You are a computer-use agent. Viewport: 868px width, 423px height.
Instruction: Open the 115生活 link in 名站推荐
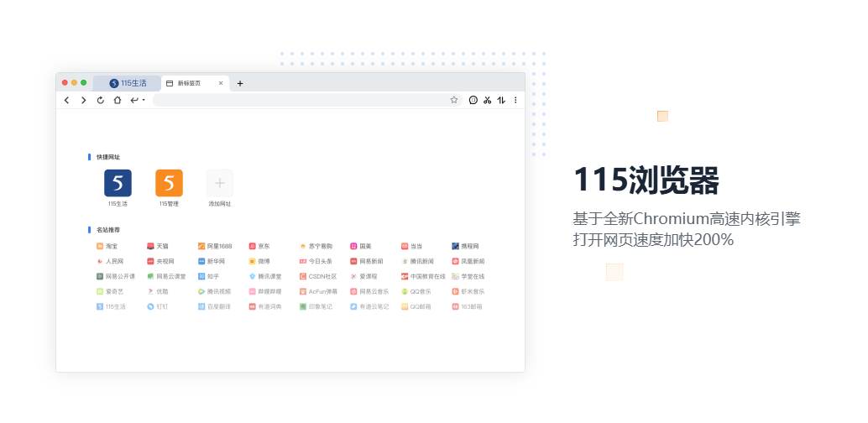click(x=112, y=306)
